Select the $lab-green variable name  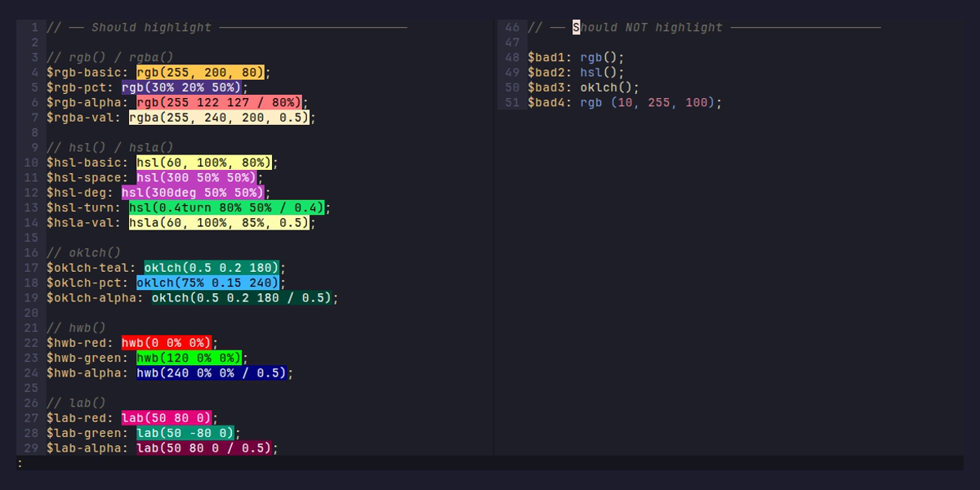tap(84, 433)
